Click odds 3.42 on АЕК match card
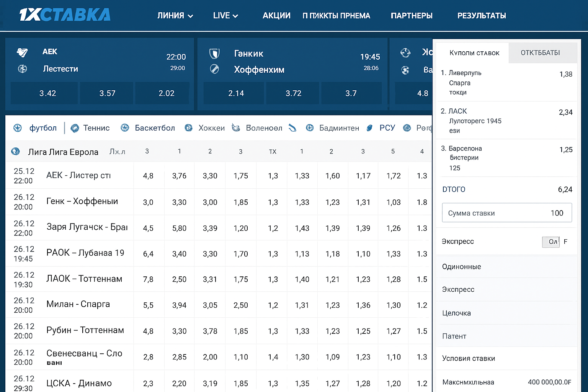The height and width of the screenshot is (392, 588). click(47, 93)
